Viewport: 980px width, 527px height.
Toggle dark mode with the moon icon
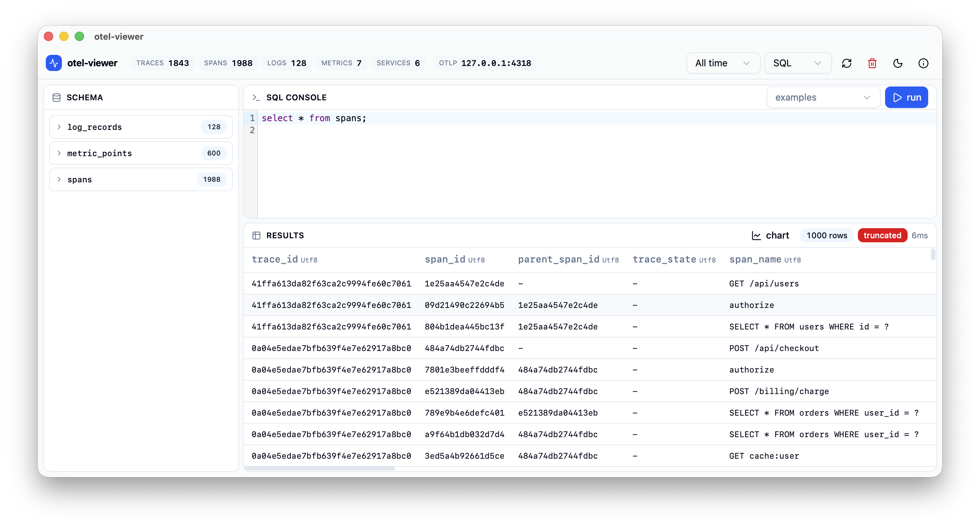[x=898, y=63]
